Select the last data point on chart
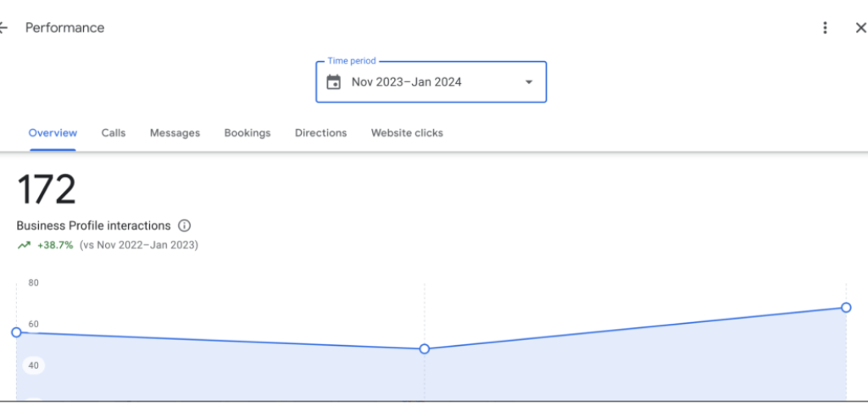This screenshot has height=412, width=868. point(846,308)
